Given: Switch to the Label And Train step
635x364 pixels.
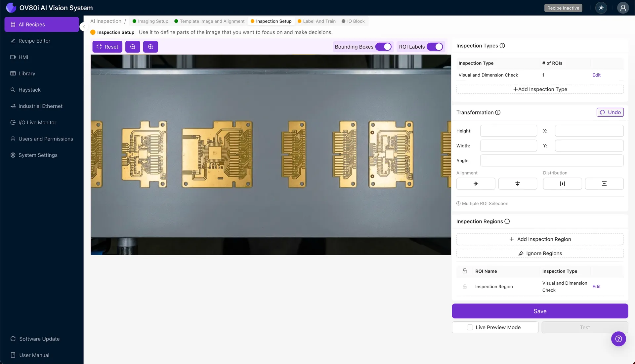Looking at the screenshot, I should (x=319, y=21).
